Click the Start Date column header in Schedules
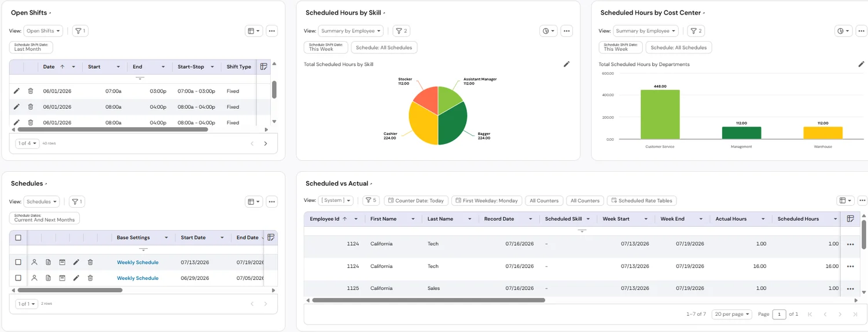The width and height of the screenshot is (868, 332). pyautogui.click(x=193, y=238)
